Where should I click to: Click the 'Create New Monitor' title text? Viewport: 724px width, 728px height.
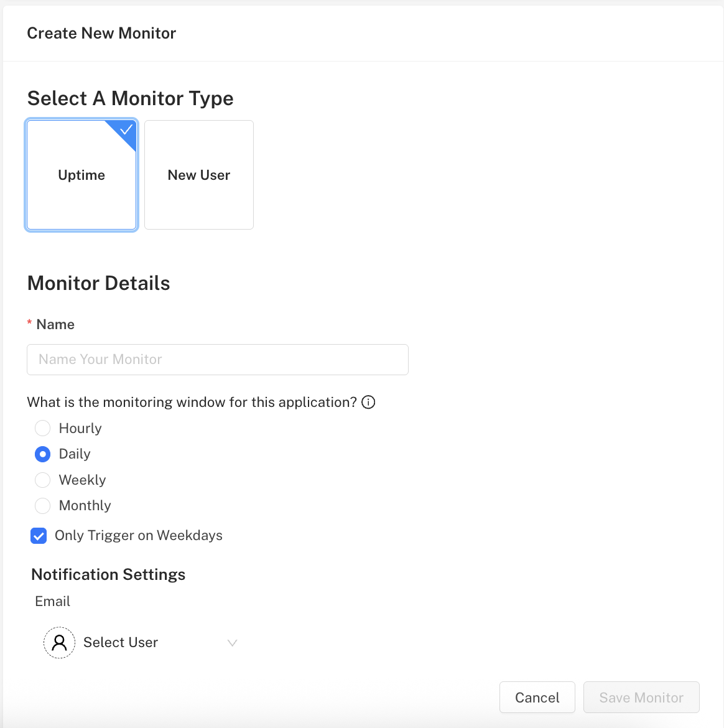[101, 34]
